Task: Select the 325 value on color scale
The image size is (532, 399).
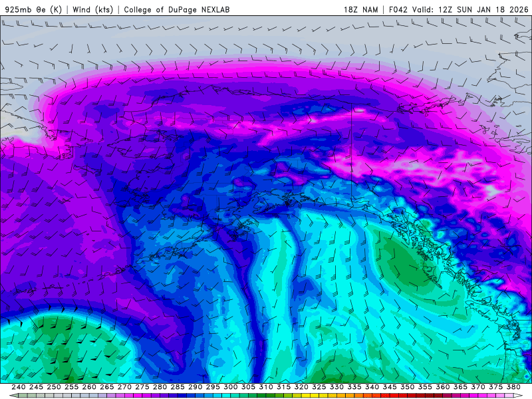Action: point(319,387)
